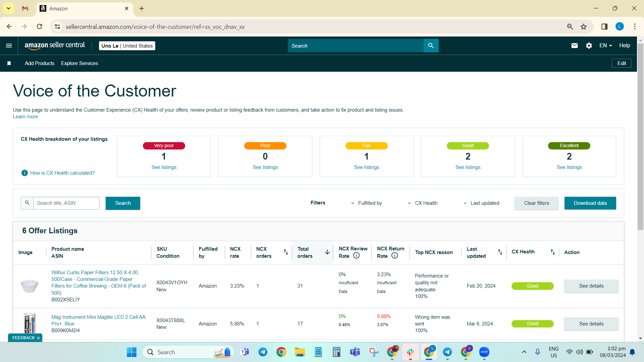See listings under Excellent

[x=569, y=167]
